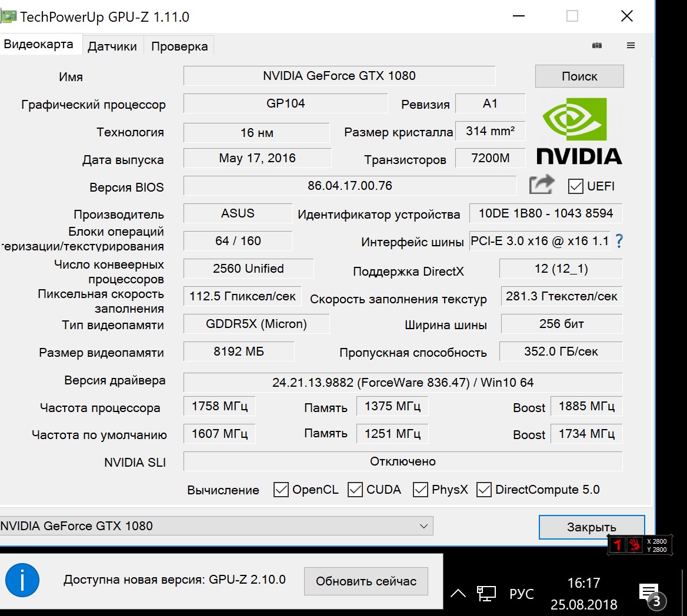This screenshot has height=616, width=687.
Task: Click the BIOS export share icon
Action: 542,185
